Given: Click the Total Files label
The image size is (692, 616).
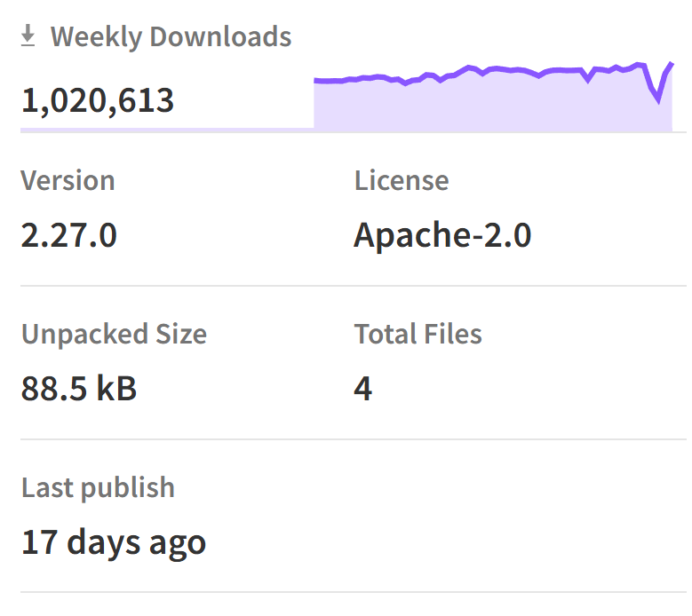Looking at the screenshot, I should 418,334.
